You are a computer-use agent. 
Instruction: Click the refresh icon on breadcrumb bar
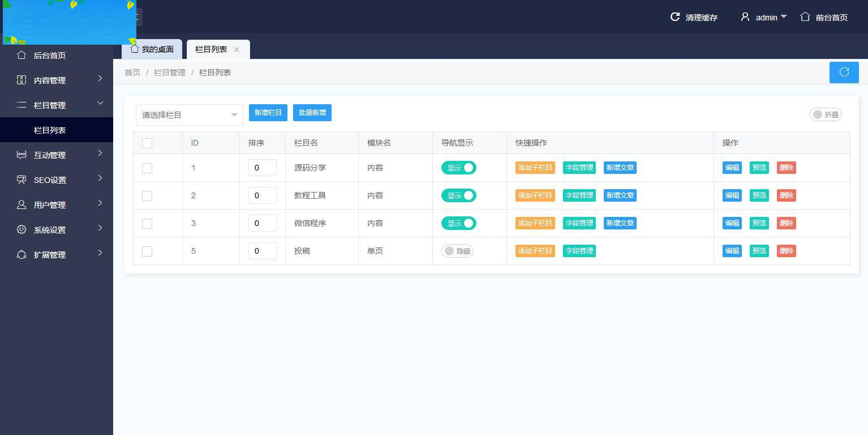tap(844, 72)
